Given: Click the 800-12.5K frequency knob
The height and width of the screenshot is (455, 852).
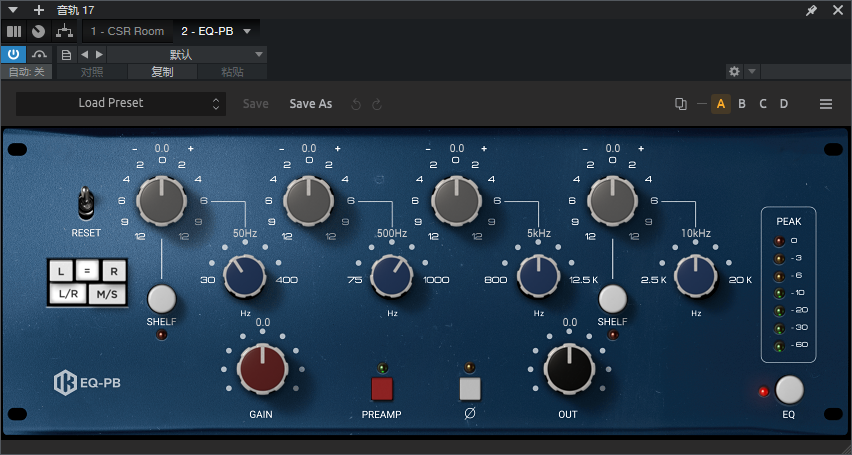Looking at the screenshot, I should (x=538, y=276).
